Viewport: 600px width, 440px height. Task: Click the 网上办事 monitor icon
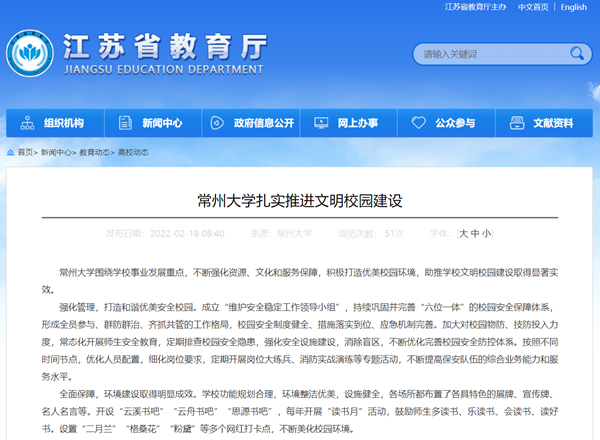[320, 124]
